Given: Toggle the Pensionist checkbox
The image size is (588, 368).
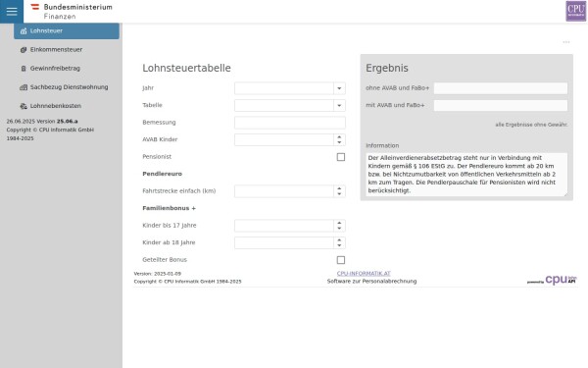Looking at the screenshot, I should (x=340, y=157).
